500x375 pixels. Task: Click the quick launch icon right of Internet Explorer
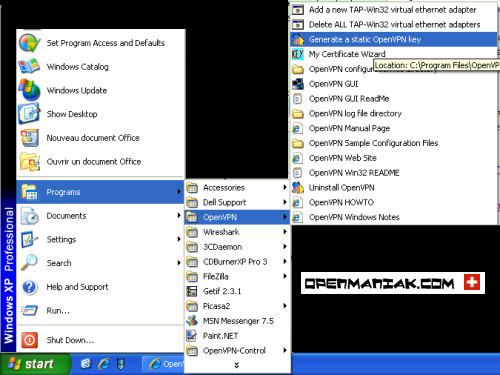121,364
